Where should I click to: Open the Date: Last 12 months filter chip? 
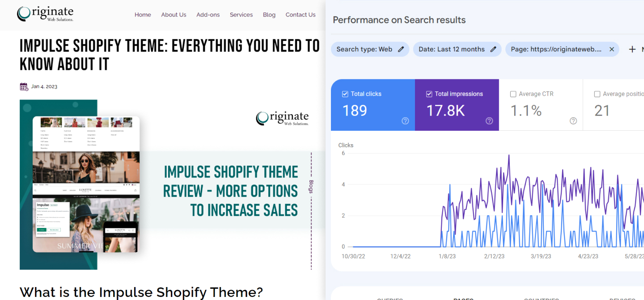pos(457,49)
